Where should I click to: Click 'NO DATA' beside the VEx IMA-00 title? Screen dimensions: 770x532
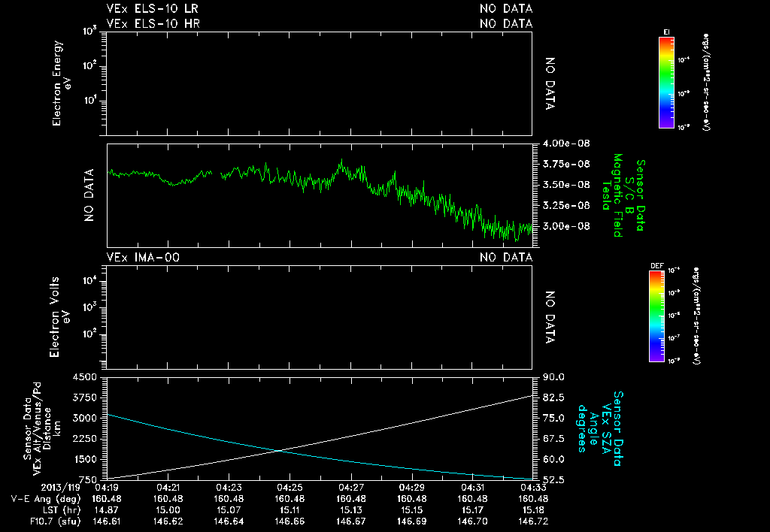tap(506, 257)
